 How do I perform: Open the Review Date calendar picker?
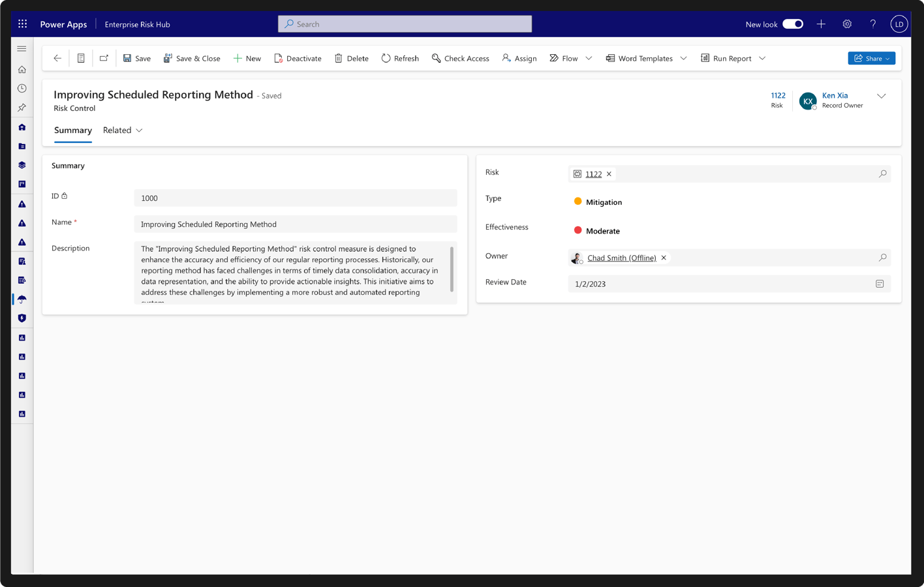[880, 284]
